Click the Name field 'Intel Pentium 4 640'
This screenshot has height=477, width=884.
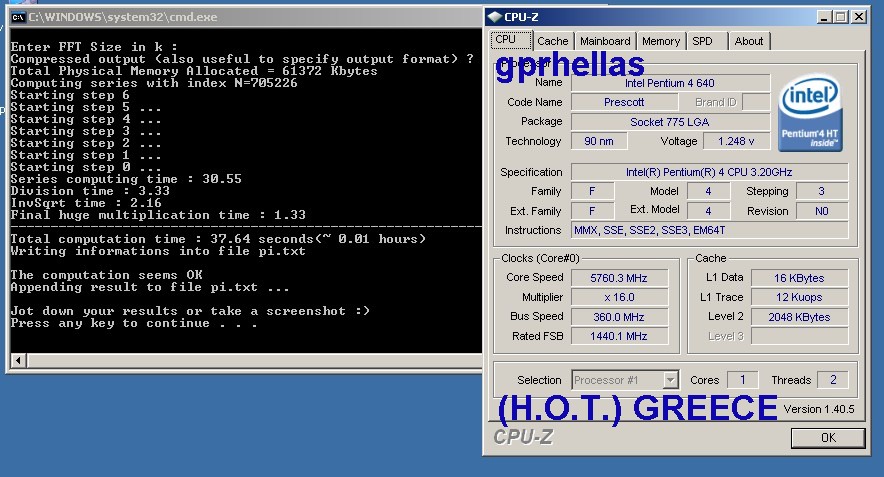coord(670,83)
